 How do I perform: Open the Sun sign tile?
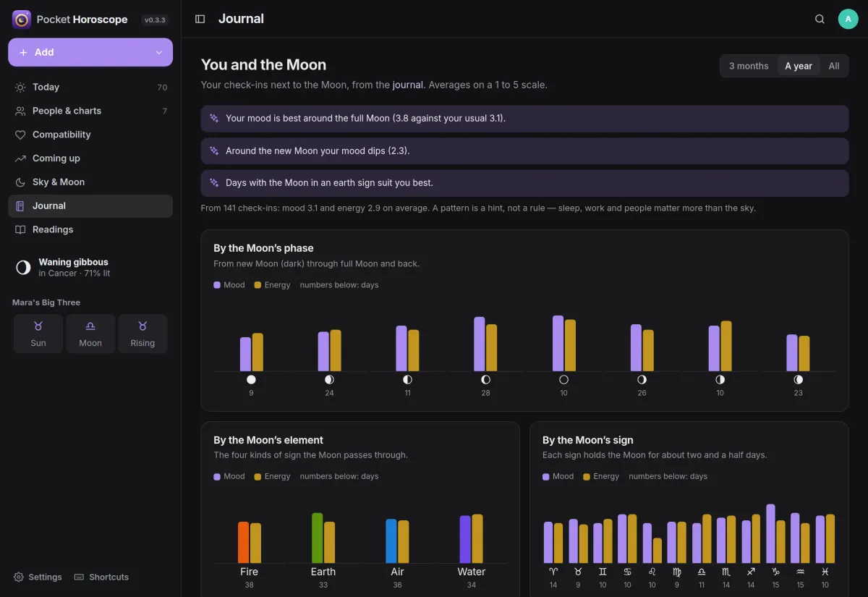tap(38, 334)
